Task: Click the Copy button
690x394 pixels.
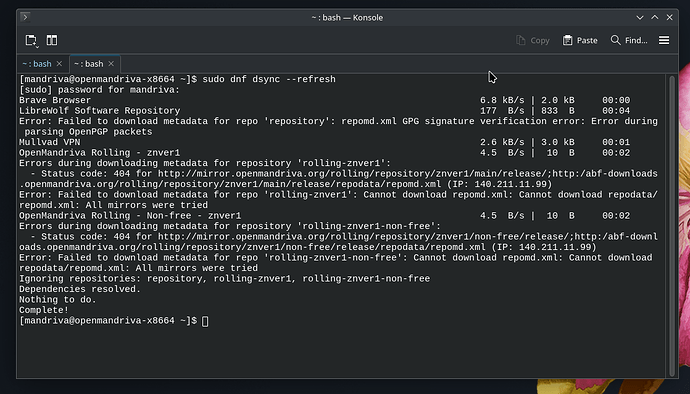Action: coord(532,41)
